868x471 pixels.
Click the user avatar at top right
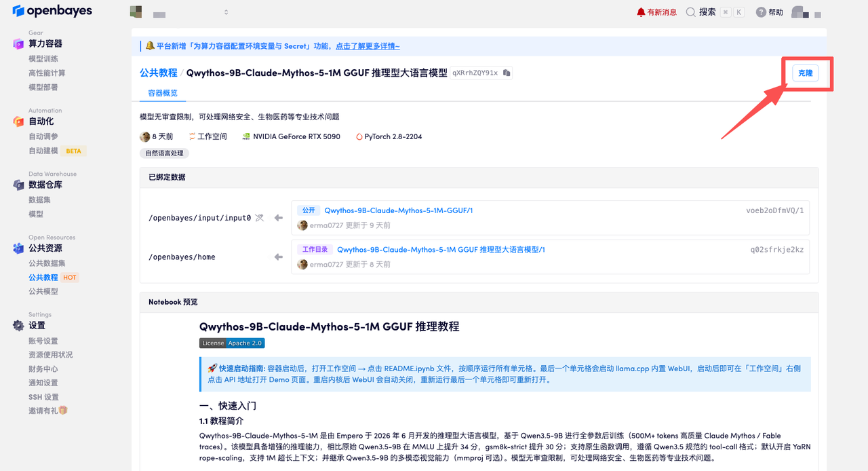click(x=800, y=12)
